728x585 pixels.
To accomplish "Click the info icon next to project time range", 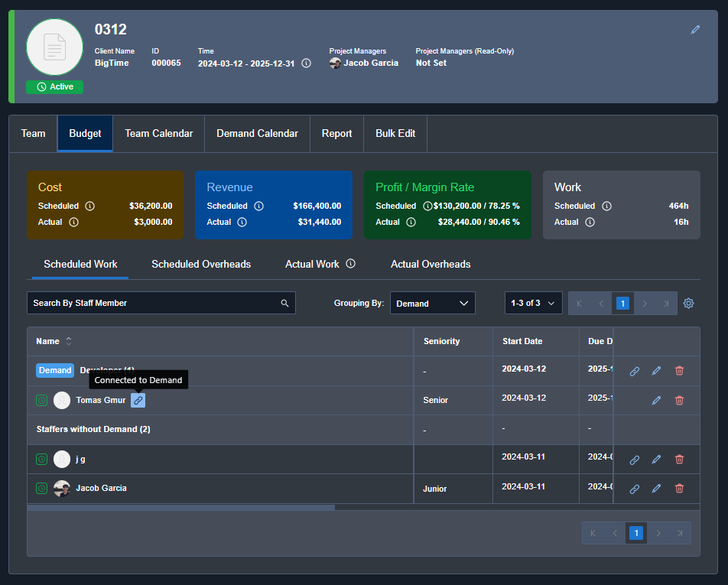I will 306,63.
